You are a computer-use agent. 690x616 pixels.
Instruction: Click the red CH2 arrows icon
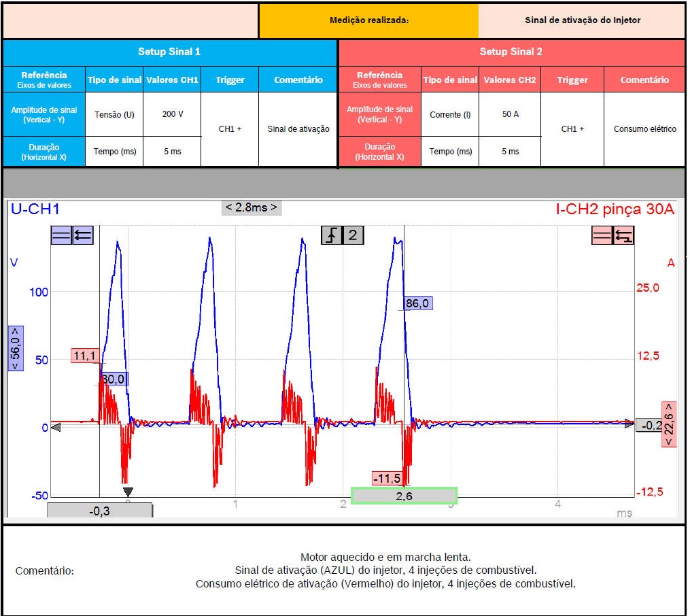(623, 235)
